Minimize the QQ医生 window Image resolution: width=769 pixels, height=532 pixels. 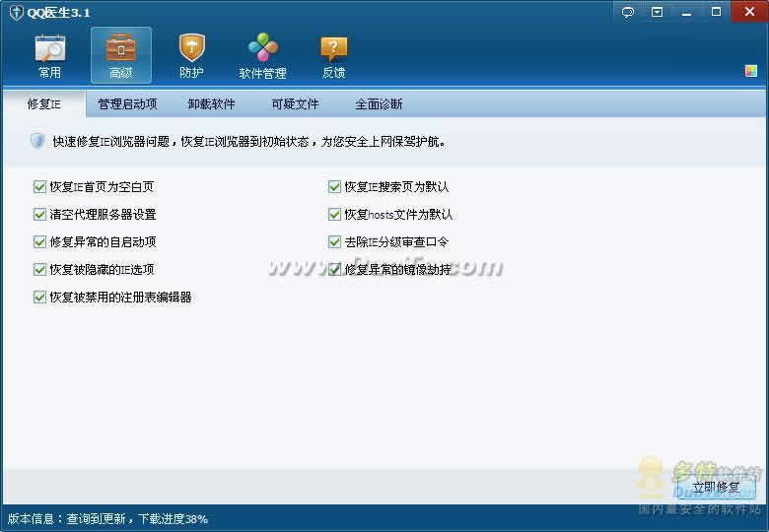coord(686,12)
